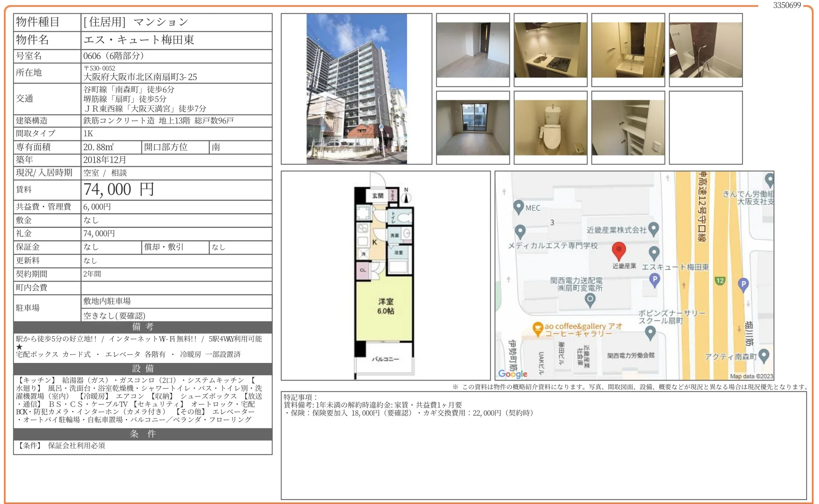Click the route 12 green road badge

tap(719, 280)
